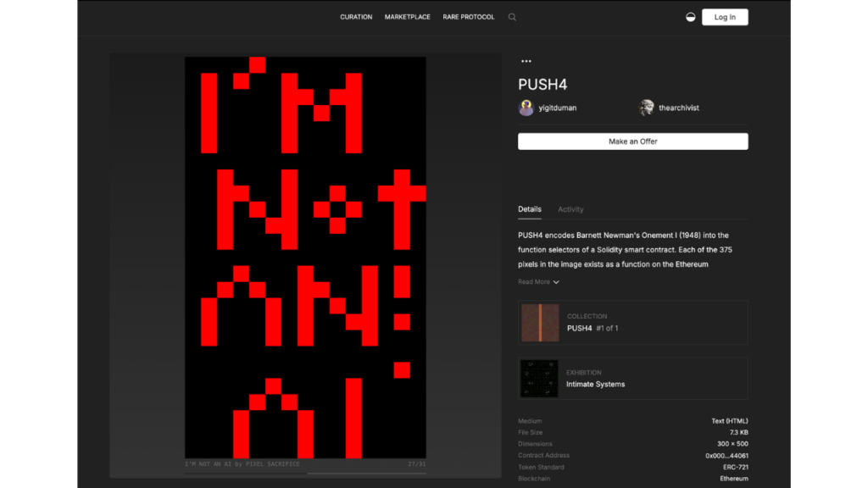This screenshot has width=868, height=488.
Task: Open the three-dot options menu
Action: coord(526,61)
